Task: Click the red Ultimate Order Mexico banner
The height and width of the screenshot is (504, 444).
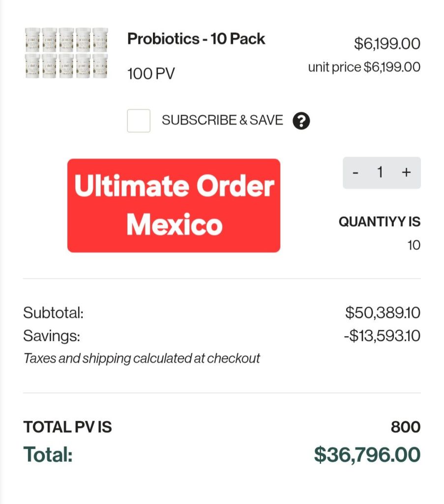Action: pos(174,205)
